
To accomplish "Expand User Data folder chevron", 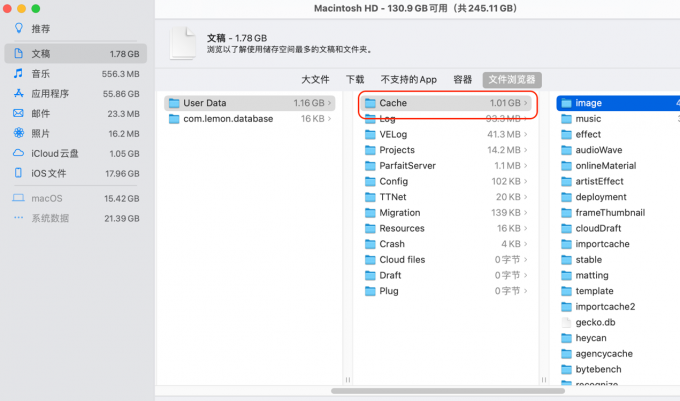I will click(330, 103).
